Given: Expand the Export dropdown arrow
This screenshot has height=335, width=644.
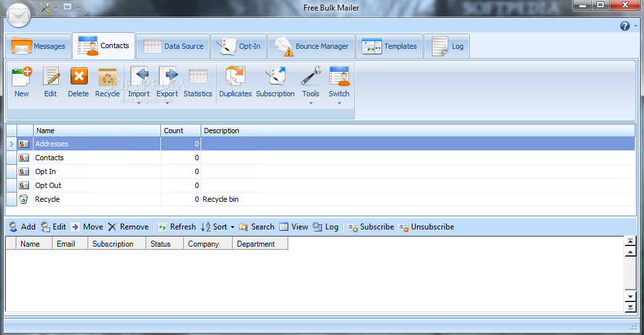Looking at the screenshot, I should point(167,103).
